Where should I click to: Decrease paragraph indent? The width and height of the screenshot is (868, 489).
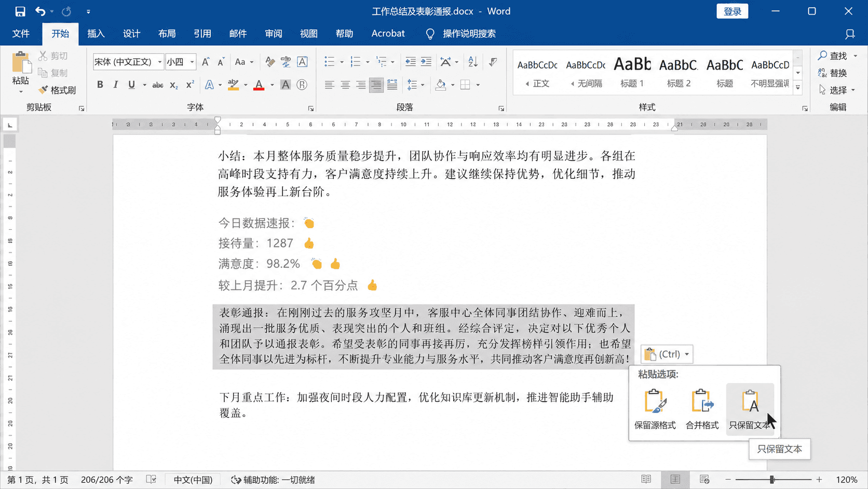410,62
